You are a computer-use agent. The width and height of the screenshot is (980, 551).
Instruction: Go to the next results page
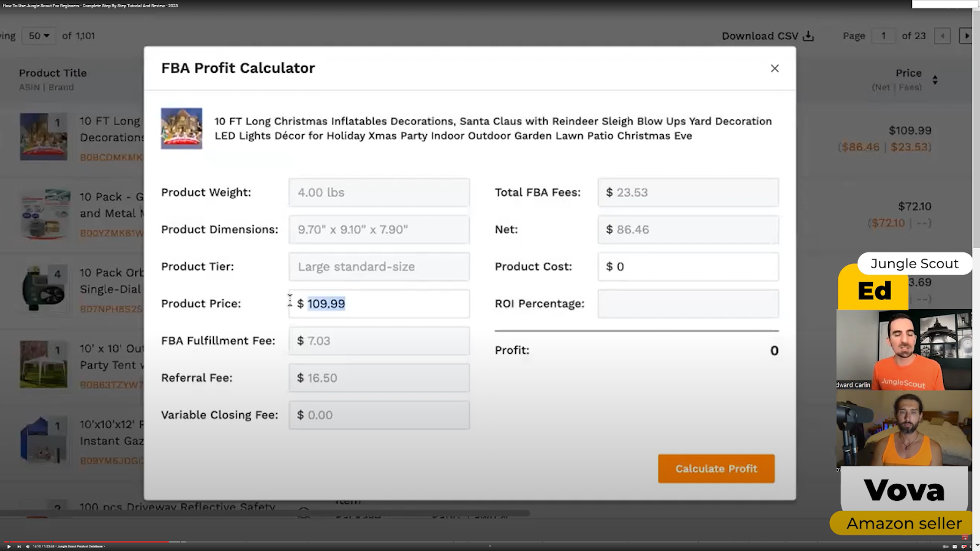pyautogui.click(x=966, y=36)
